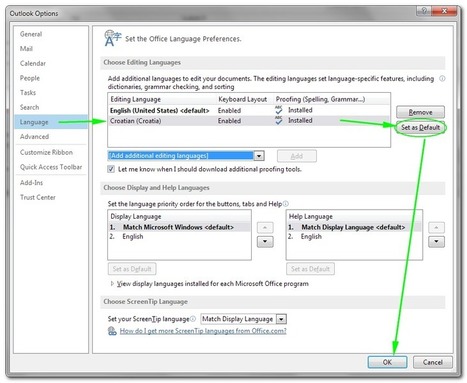The height and width of the screenshot is (383, 467).
Task: Click the Enabled keyboard layout for Croatian
Action: click(229, 121)
